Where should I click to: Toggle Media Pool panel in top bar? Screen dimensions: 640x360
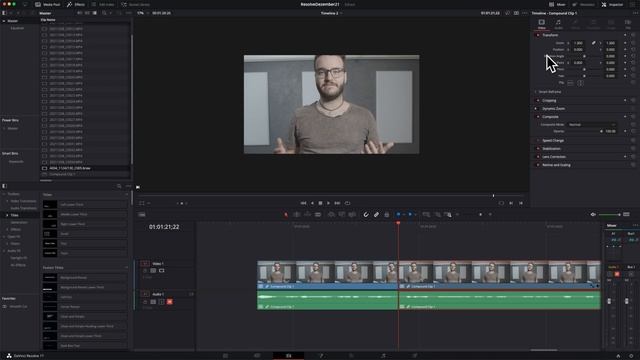(x=48, y=4)
